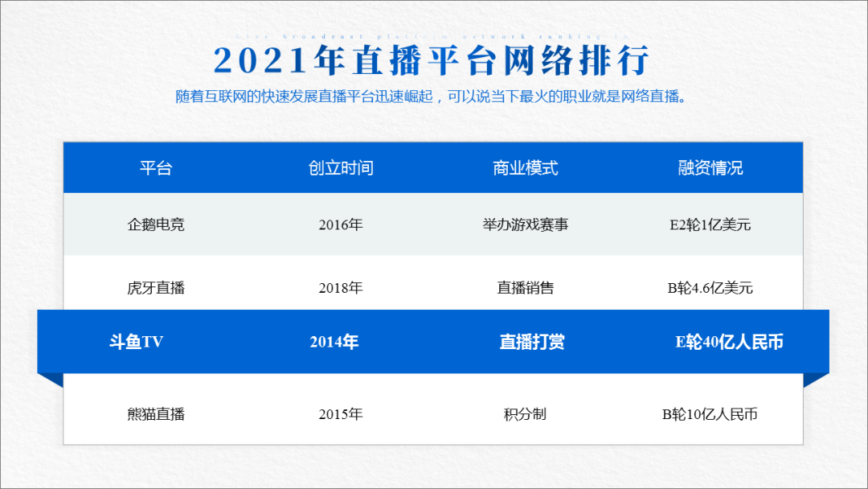Click the subtitle starting with '随着互联网的快速发展'
This screenshot has height=489, width=868.
coord(432,97)
